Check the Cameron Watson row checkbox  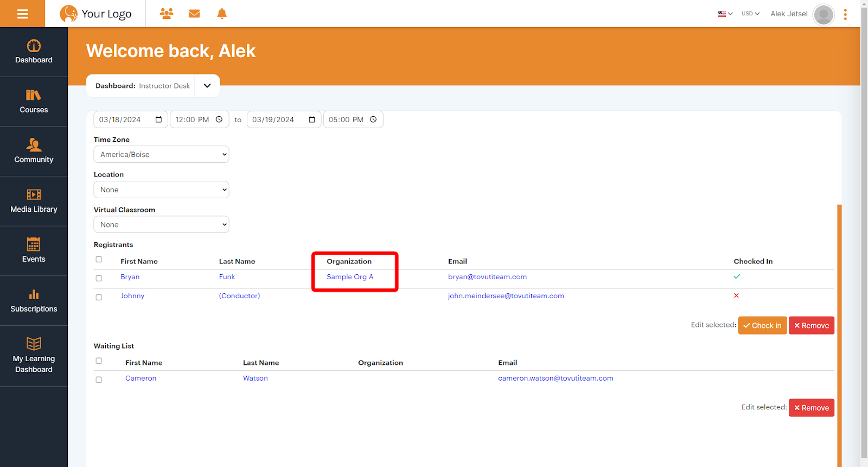99,380
